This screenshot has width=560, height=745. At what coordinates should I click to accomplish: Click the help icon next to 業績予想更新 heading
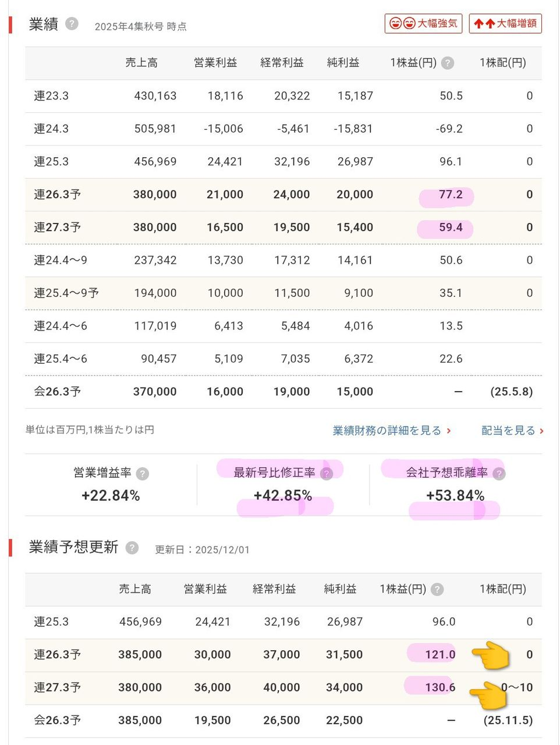132,548
